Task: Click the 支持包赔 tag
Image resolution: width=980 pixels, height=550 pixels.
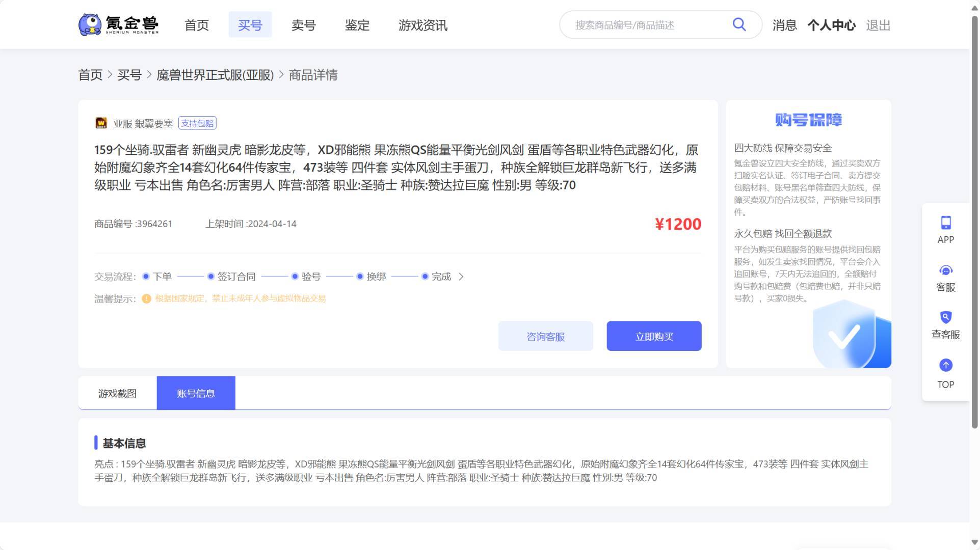Action: tap(197, 123)
